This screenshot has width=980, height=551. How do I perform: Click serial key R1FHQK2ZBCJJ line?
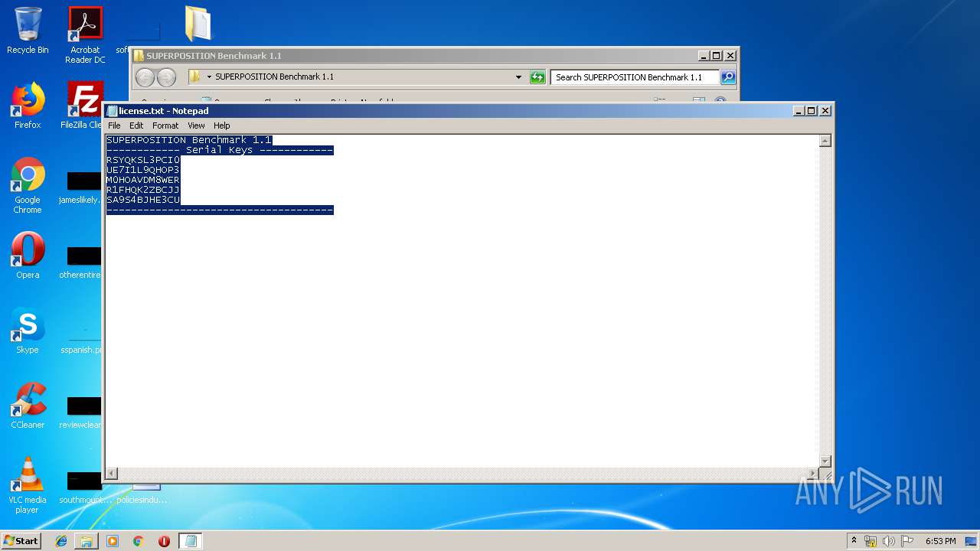(143, 190)
